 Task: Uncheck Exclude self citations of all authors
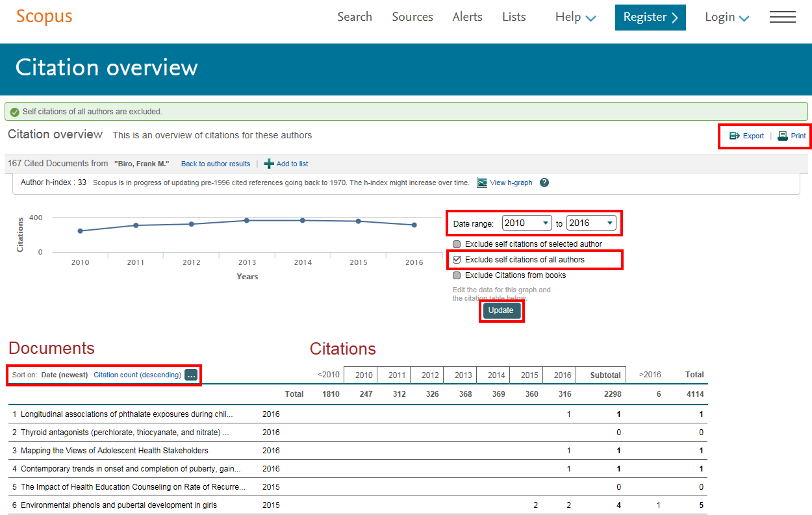[457, 260]
